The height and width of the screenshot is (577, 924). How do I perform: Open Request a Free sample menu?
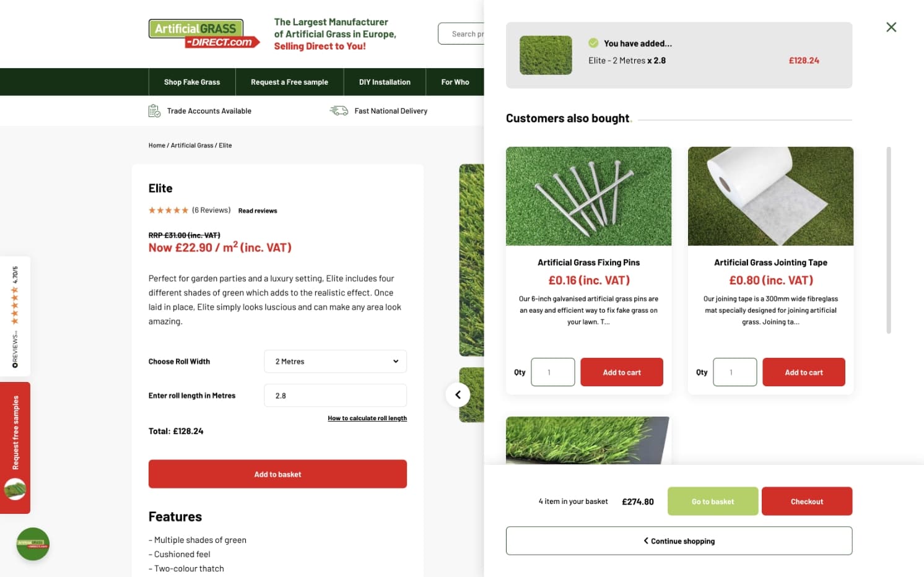(289, 82)
